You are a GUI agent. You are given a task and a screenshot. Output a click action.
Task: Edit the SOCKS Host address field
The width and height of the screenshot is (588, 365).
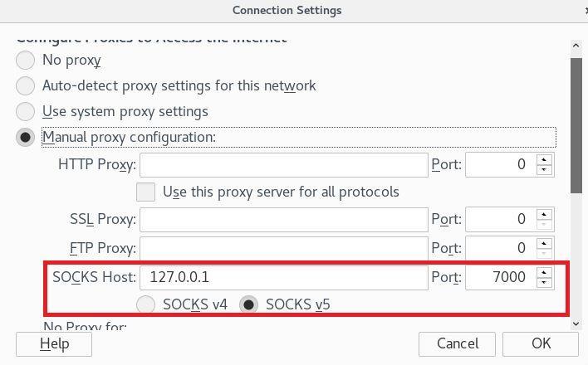tap(283, 277)
